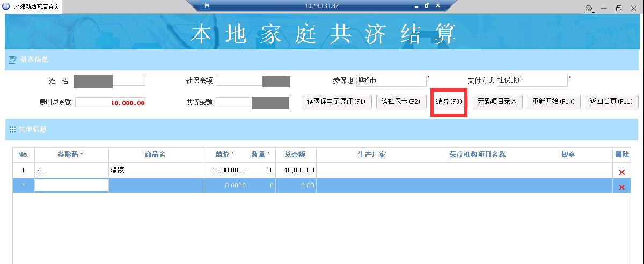Return home with 返回首页 button
Screen dimensions: 644x264
coord(611,102)
